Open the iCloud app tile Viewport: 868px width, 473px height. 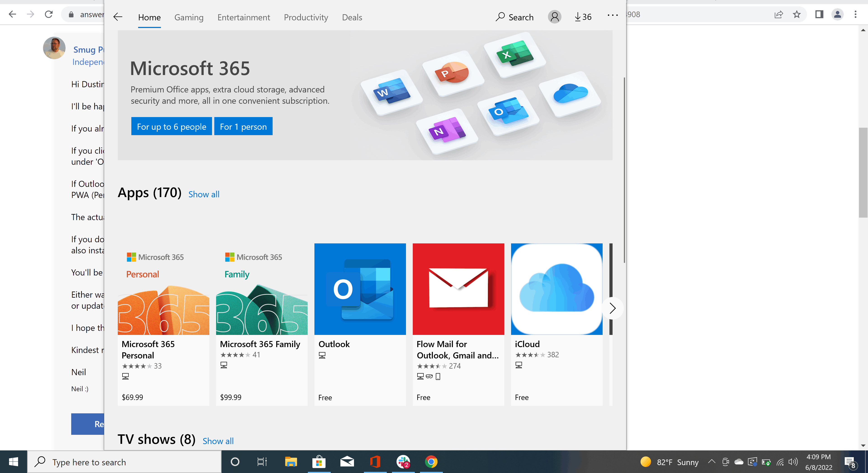click(557, 325)
